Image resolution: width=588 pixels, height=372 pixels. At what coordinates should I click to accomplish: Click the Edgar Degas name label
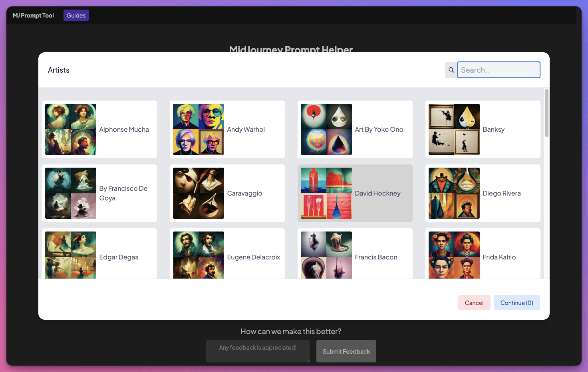click(119, 257)
